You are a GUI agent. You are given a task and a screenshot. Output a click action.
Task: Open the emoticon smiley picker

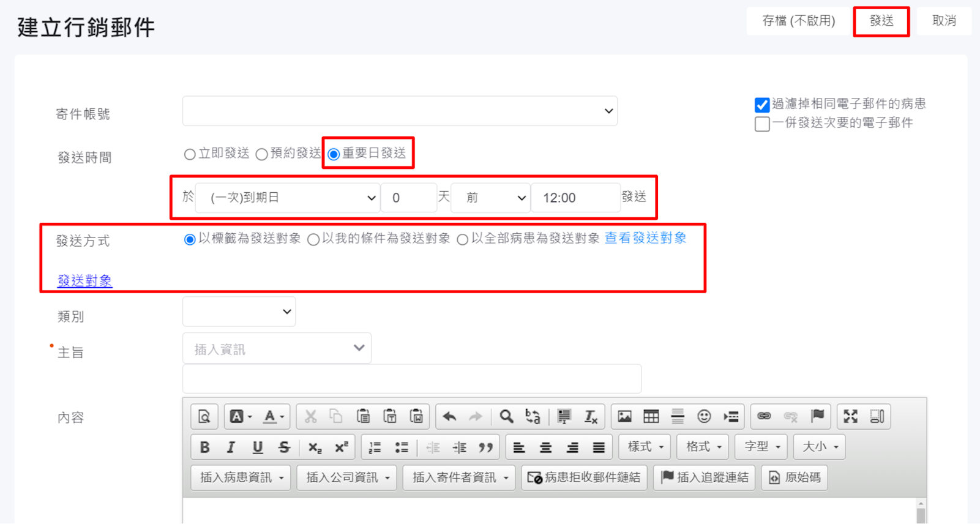pos(704,417)
